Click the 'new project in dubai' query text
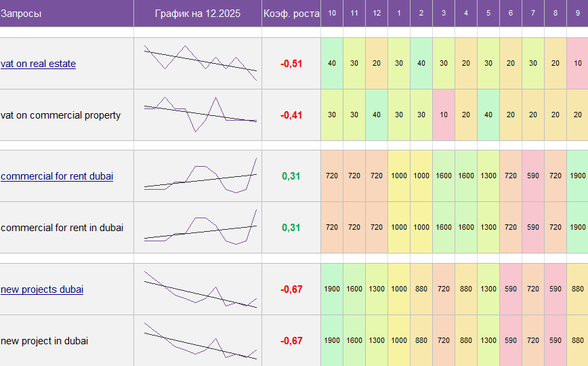This screenshot has width=588, height=366. pos(45,341)
